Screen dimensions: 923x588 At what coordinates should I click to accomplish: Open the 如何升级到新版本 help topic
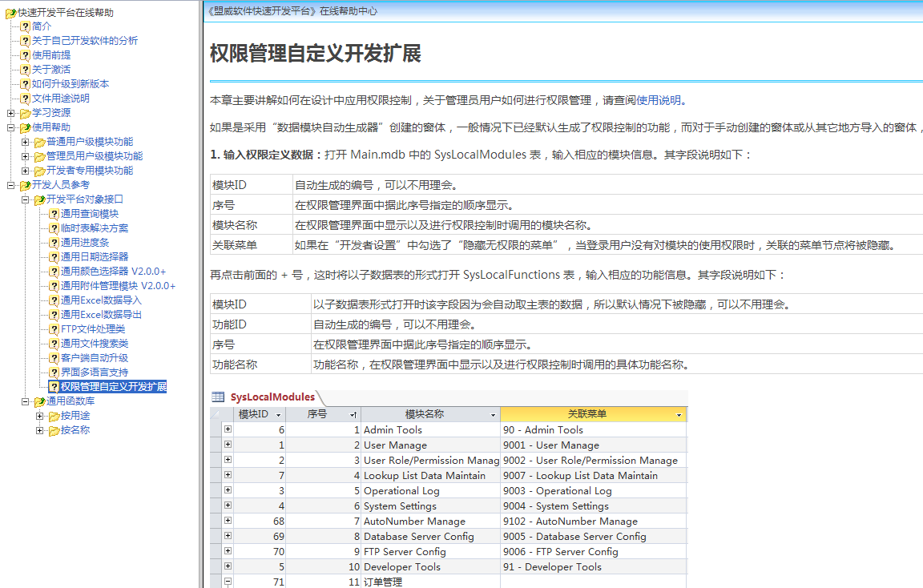pyautogui.click(x=71, y=84)
